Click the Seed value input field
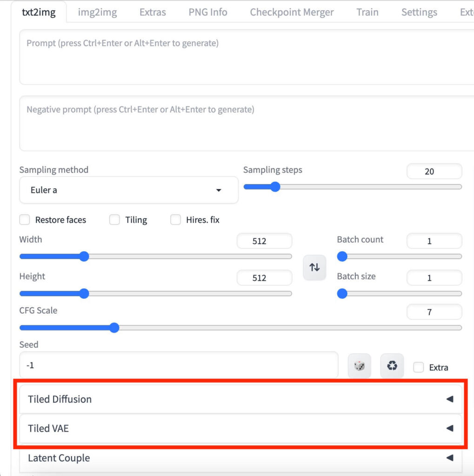Image resolution: width=474 pixels, height=476 pixels. tap(179, 365)
